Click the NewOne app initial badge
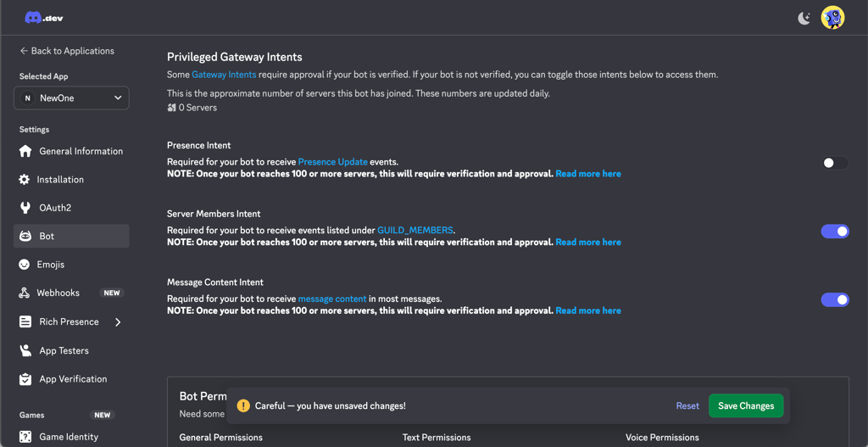 pos(26,98)
